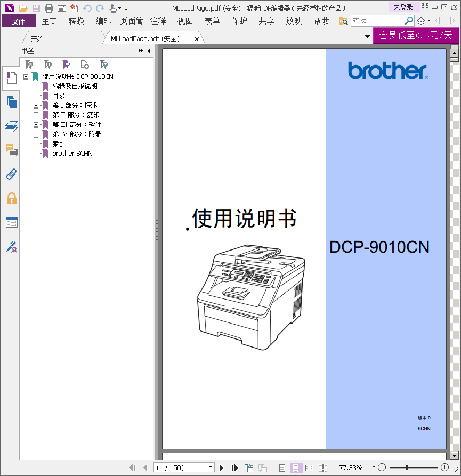This screenshot has height=476, width=461.
Task: Expand 第 I 部分：概述 bookmark
Action: pyautogui.click(x=36, y=106)
